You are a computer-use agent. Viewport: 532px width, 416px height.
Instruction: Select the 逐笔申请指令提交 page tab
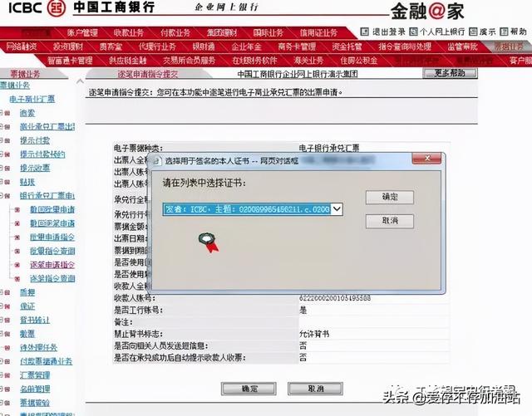point(148,74)
